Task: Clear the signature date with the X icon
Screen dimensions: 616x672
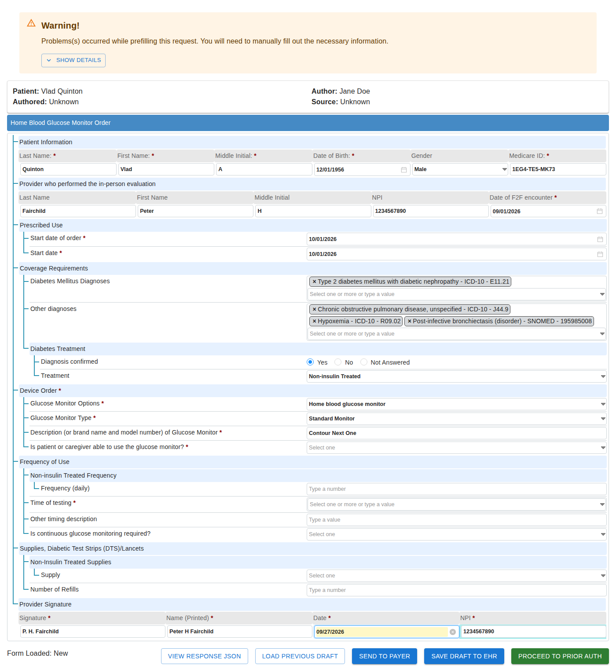Action: coord(452,632)
